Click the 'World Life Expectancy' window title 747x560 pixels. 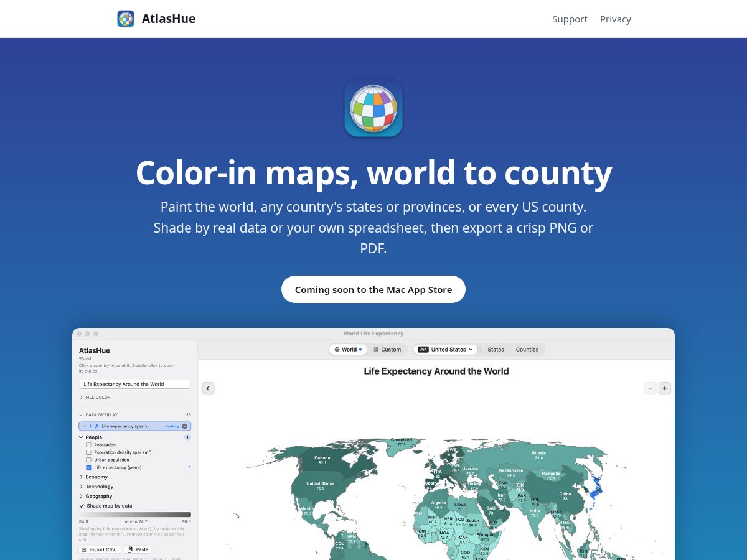point(374,334)
